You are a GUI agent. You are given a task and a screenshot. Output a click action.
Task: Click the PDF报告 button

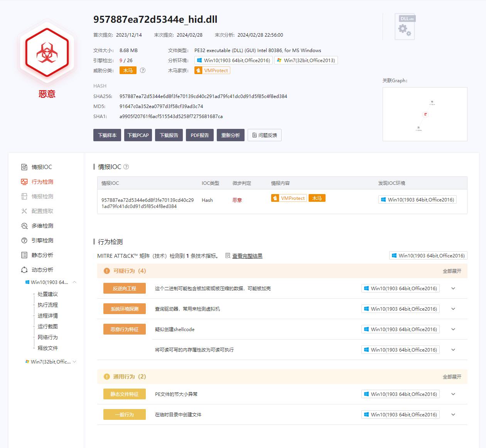(x=199, y=135)
